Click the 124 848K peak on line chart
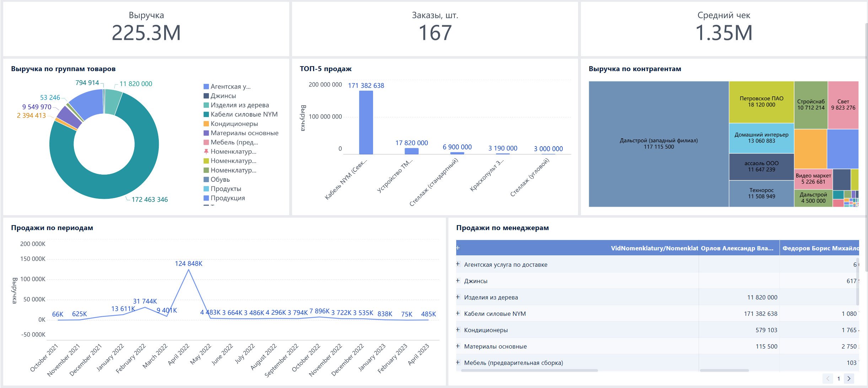This screenshot has width=868, height=388. point(189,270)
